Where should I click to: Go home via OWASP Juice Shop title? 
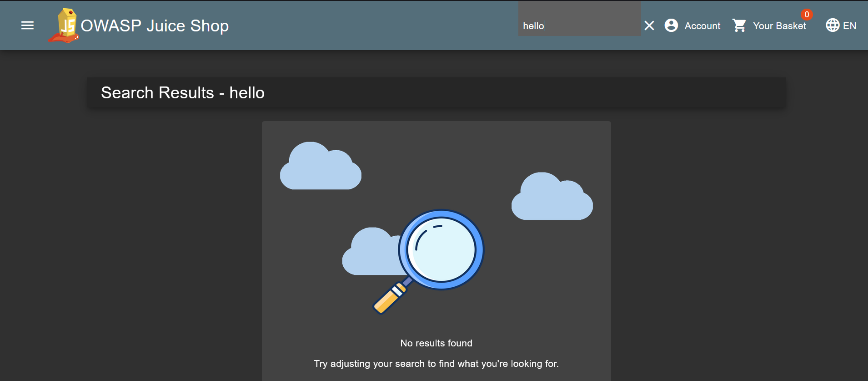[155, 26]
